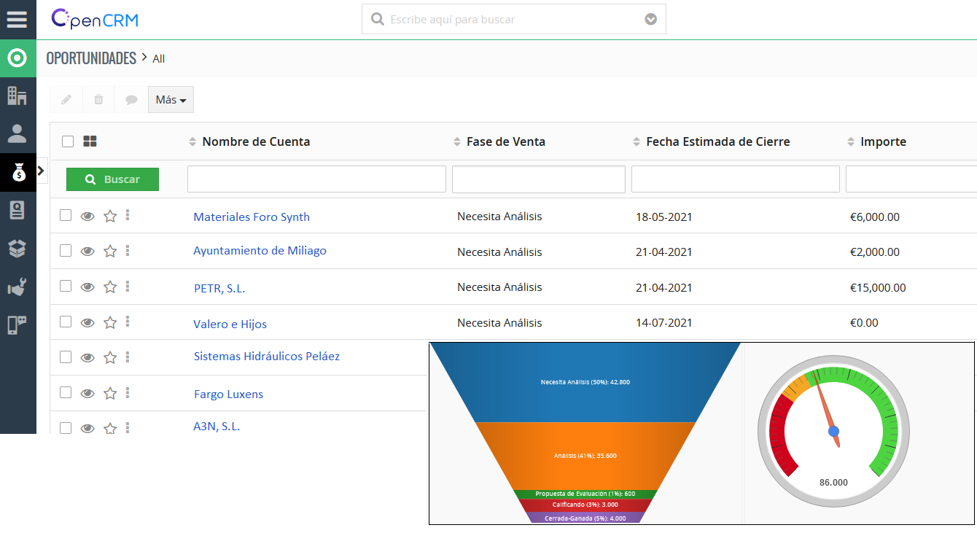This screenshot has width=977, height=560.
Task: Preview Materiales Foro Synth with eye icon
Action: [x=87, y=216]
